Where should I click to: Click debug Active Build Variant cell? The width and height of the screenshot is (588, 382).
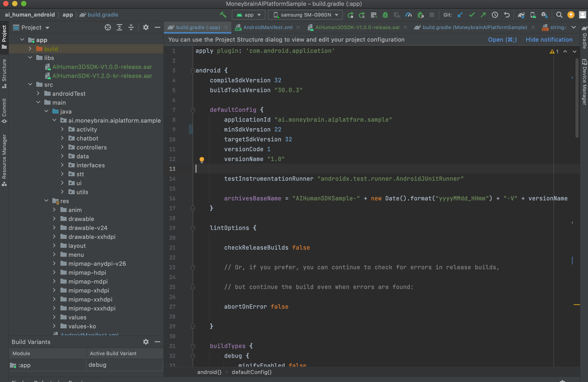coord(125,365)
